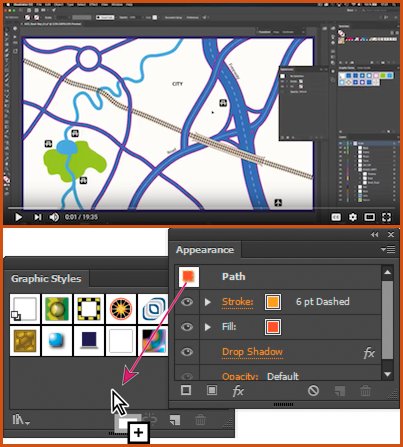Screen dimensions: 403x447
Task: Delete Graphic Style trash icon
Action: [200, 420]
